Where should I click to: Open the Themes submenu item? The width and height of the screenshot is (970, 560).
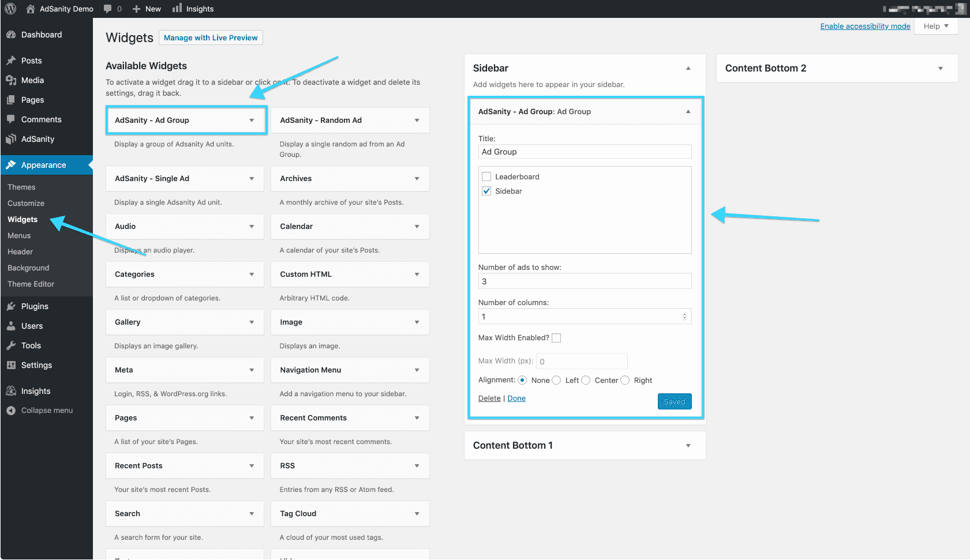pyautogui.click(x=21, y=187)
